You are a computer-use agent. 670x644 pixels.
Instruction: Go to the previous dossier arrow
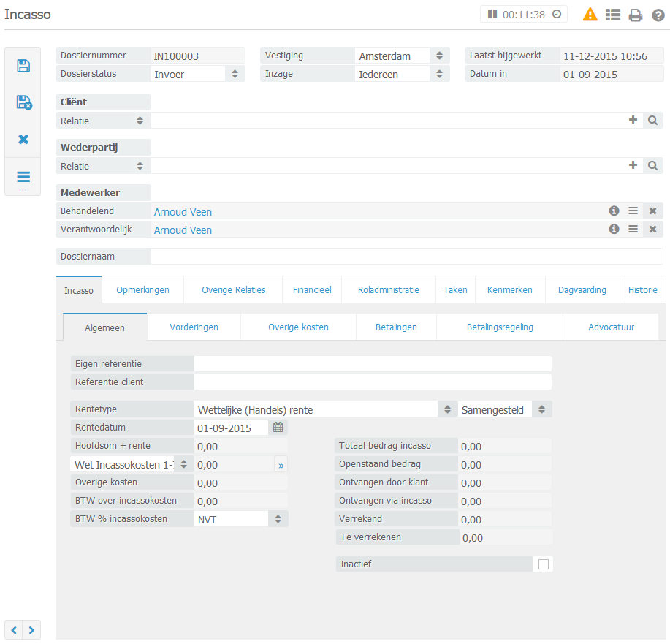coord(14,630)
